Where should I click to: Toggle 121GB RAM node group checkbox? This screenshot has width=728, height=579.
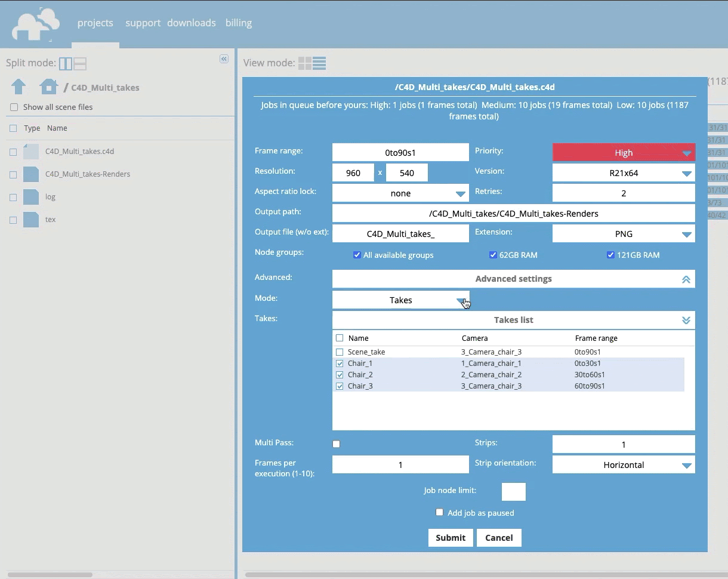click(x=610, y=255)
